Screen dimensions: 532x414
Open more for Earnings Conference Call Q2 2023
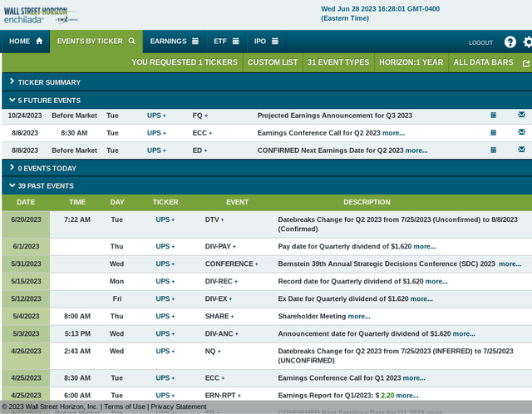pyautogui.click(x=393, y=133)
